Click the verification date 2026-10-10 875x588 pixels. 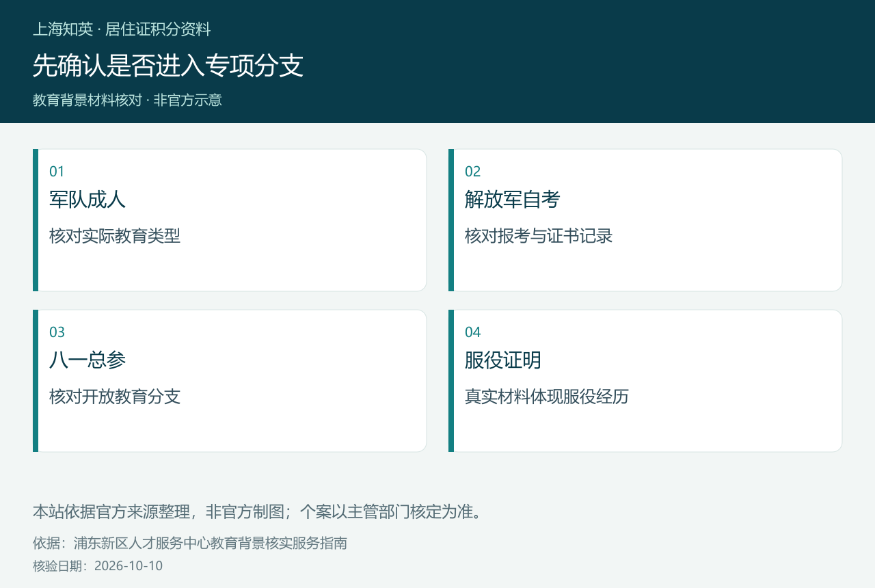pyautogui.click(x=129, y=566)
